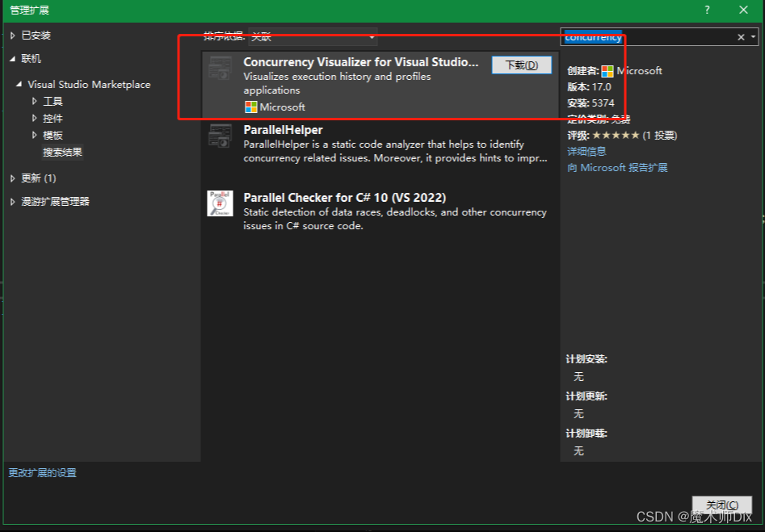Screen dimensions: 765x532
Task: Expand the 控件 category
Action: coord(34,119)
